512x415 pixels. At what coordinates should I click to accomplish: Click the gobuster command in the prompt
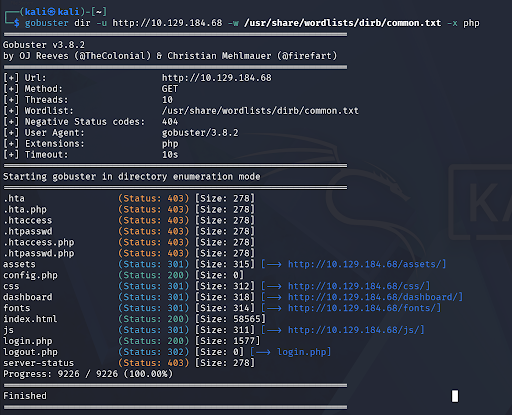click(x=47, y=23)
